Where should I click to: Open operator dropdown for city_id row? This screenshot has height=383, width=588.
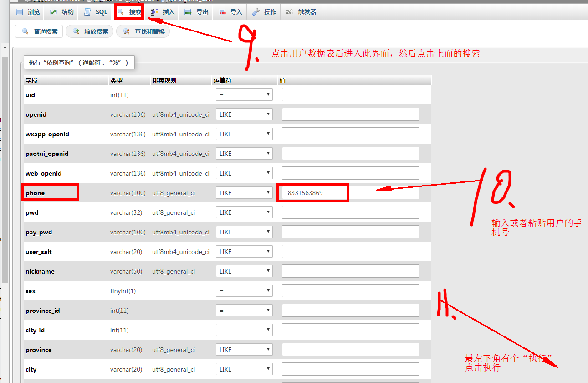tap(244, 330)
